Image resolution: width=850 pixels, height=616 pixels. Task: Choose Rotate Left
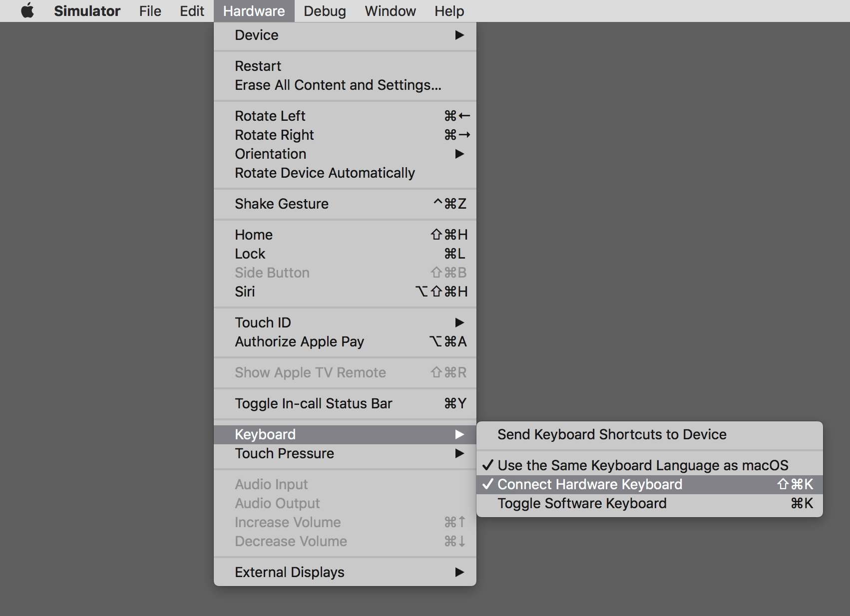345,116
